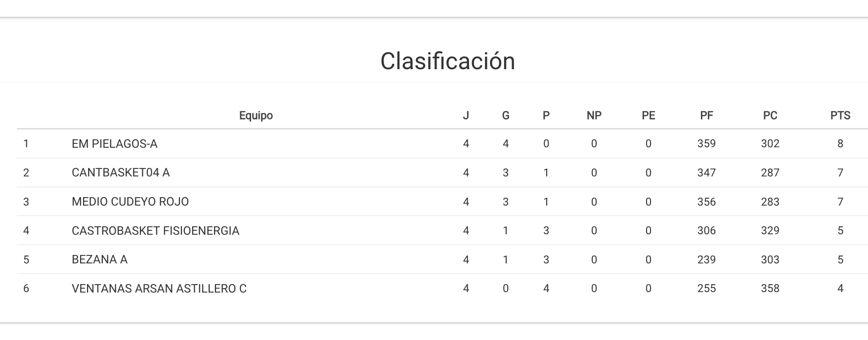The height and width of the screenshot is (340, 868).
Task: Select the BEZANA A team name
Action: point(99,259)
